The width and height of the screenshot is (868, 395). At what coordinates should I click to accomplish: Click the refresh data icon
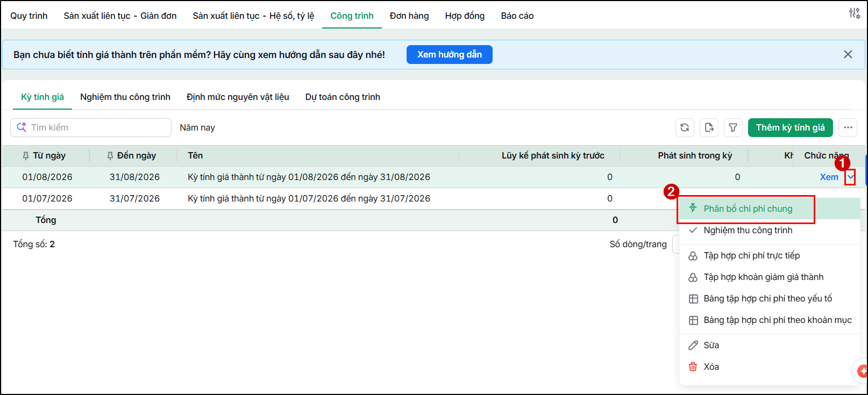[685, 127]
